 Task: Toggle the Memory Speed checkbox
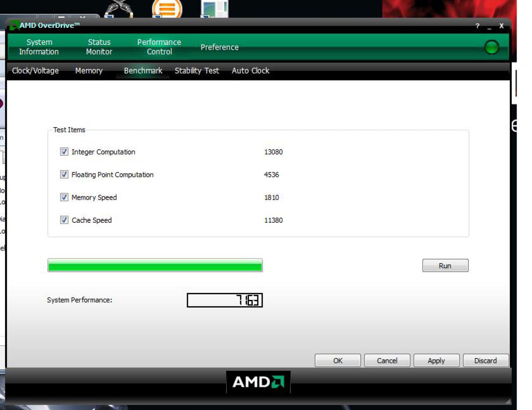pos(64,197)
